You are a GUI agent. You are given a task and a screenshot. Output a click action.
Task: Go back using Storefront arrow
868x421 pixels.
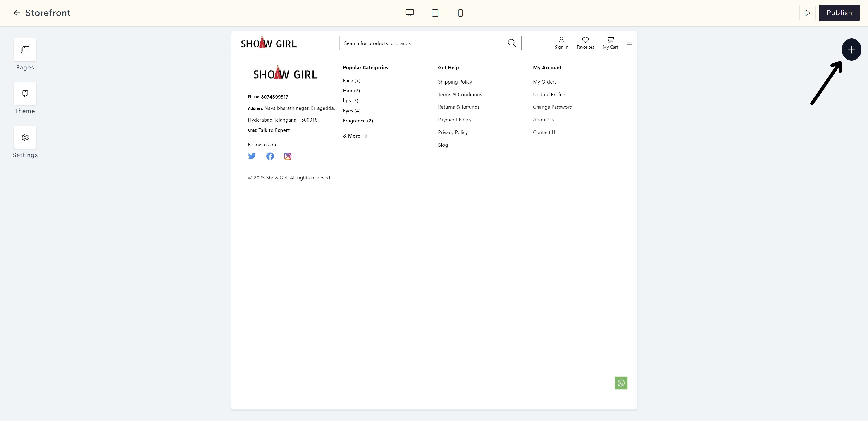pyautogui.click(x=17, y=13)
